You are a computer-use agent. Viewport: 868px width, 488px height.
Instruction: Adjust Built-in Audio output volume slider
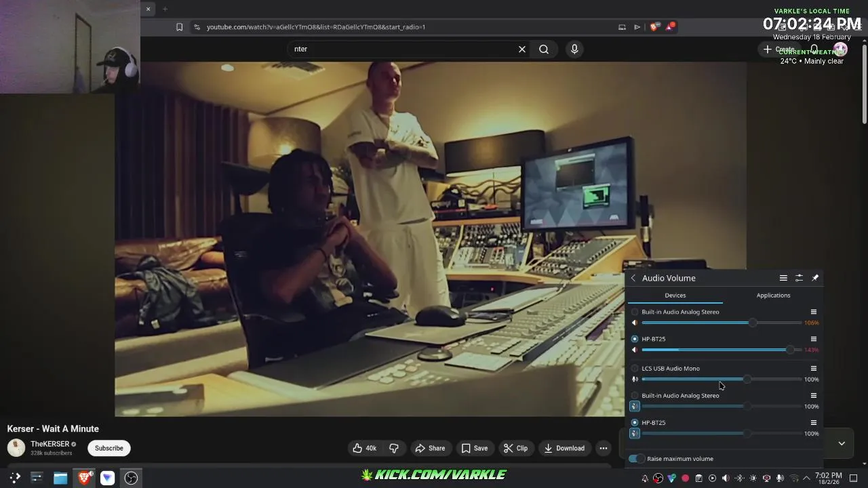(722, 323)
